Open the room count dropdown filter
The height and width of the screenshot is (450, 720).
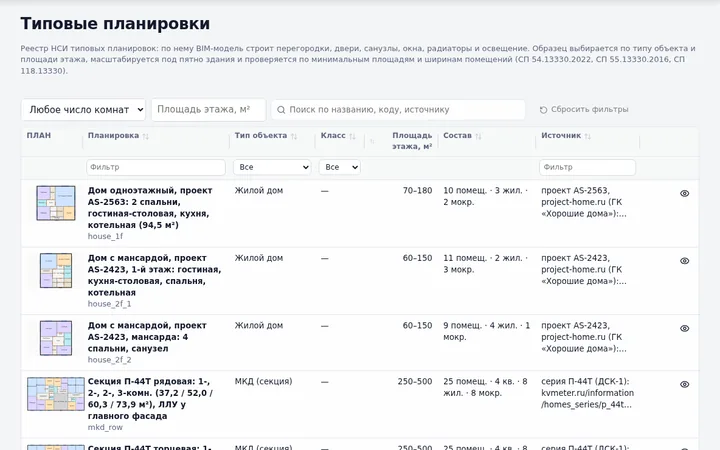[x=84, y=110]
